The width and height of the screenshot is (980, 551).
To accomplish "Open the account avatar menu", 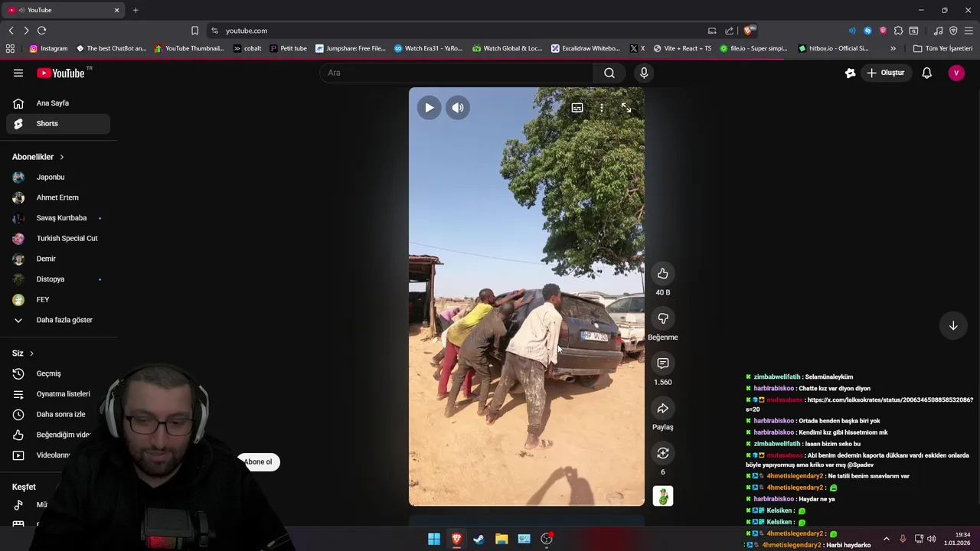I will (956, 73).
